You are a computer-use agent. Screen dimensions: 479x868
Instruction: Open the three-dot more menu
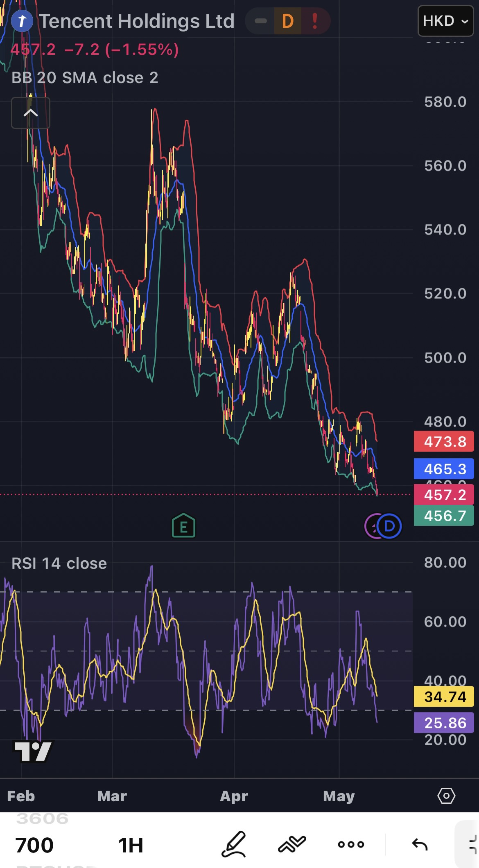[x=351, y=844]
